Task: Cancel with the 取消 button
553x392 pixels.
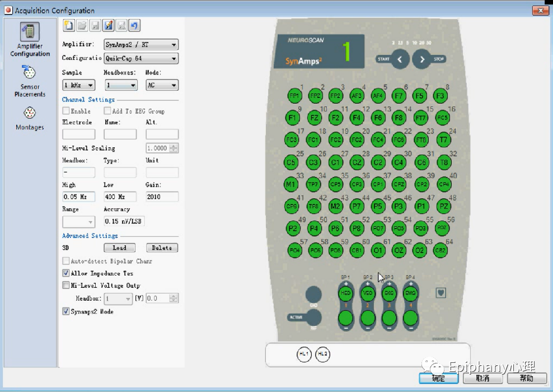Action: (x=482, y=378)
